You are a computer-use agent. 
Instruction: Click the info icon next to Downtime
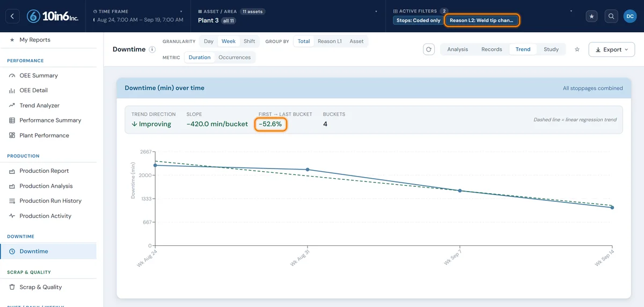point(152,49)
